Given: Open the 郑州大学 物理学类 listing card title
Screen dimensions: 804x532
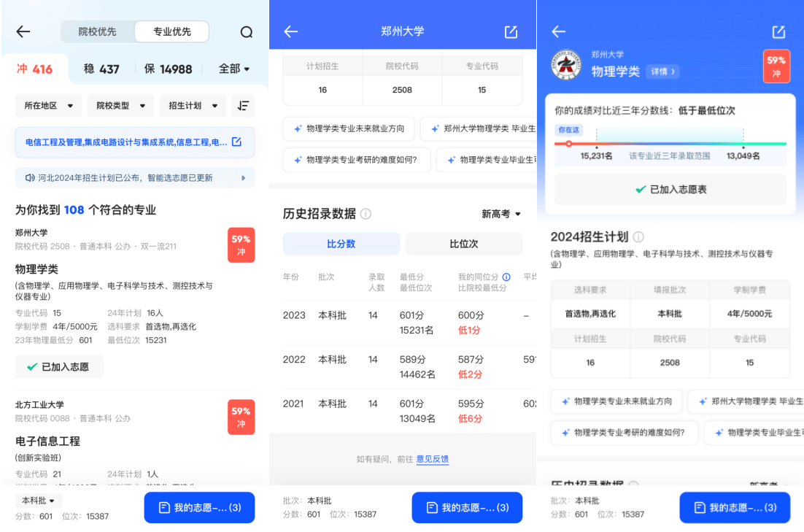Looking at the screenshot, I should coord(36,269).
